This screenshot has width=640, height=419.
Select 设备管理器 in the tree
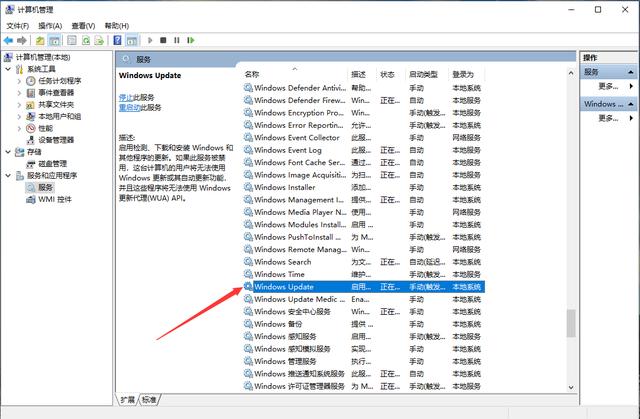tap(56, 140)
